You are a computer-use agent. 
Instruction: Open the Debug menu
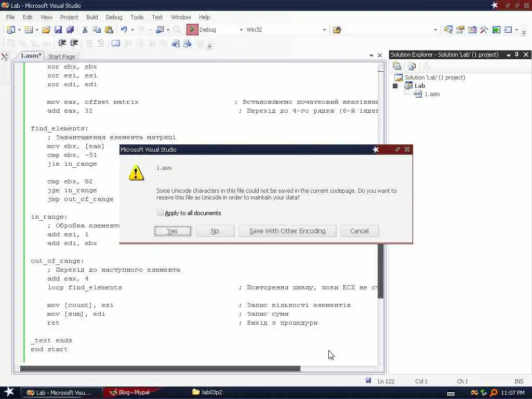pos(114,17)
